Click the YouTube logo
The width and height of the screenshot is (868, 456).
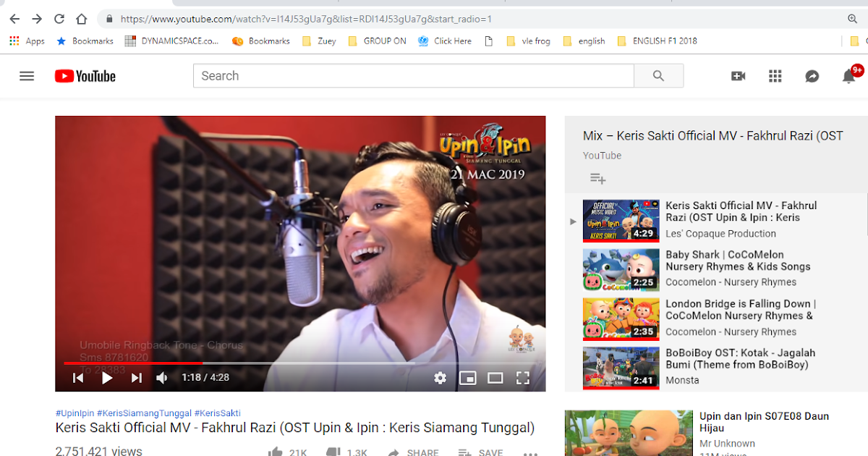[85, 76]
